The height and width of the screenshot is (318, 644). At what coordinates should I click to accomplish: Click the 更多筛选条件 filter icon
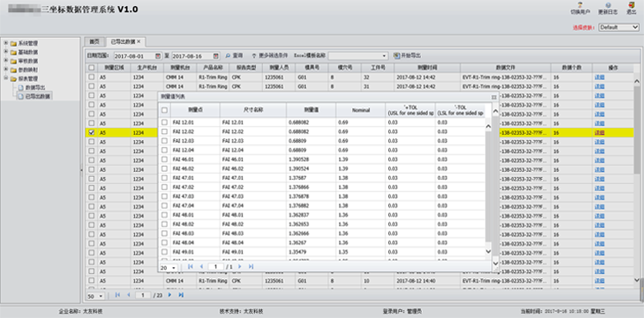click(x=254, y=55)
